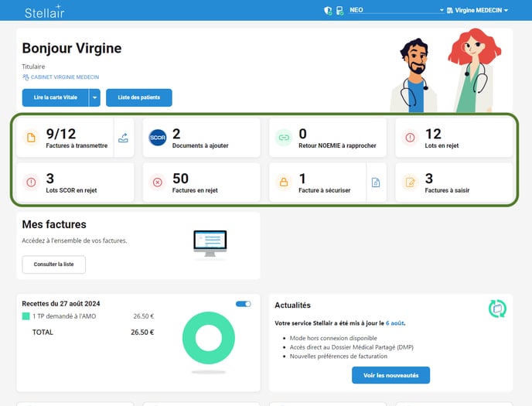Open the card reader status icon
This screenshot has height=406, width=532.
[x=339, y=11]
